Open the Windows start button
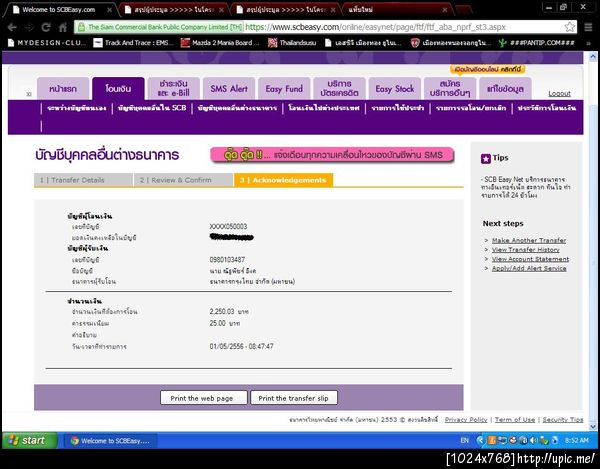Viewport: 600px width, 469px height. point(29,441)
